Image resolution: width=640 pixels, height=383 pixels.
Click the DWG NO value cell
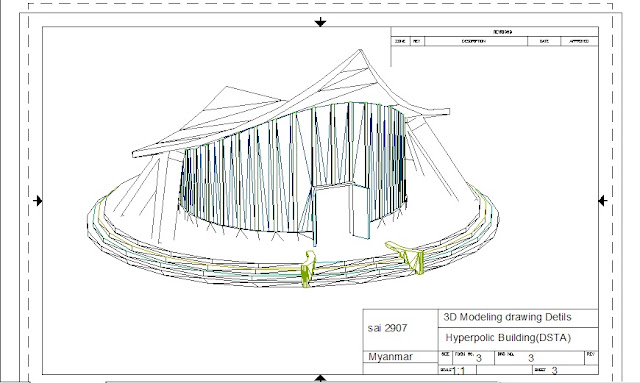540,358
